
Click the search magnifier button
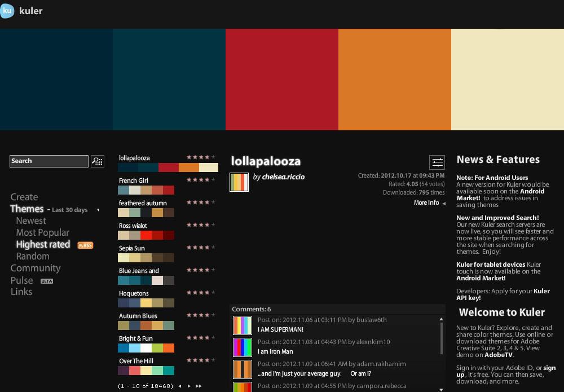pyautogui.click(x=98, y=161)
